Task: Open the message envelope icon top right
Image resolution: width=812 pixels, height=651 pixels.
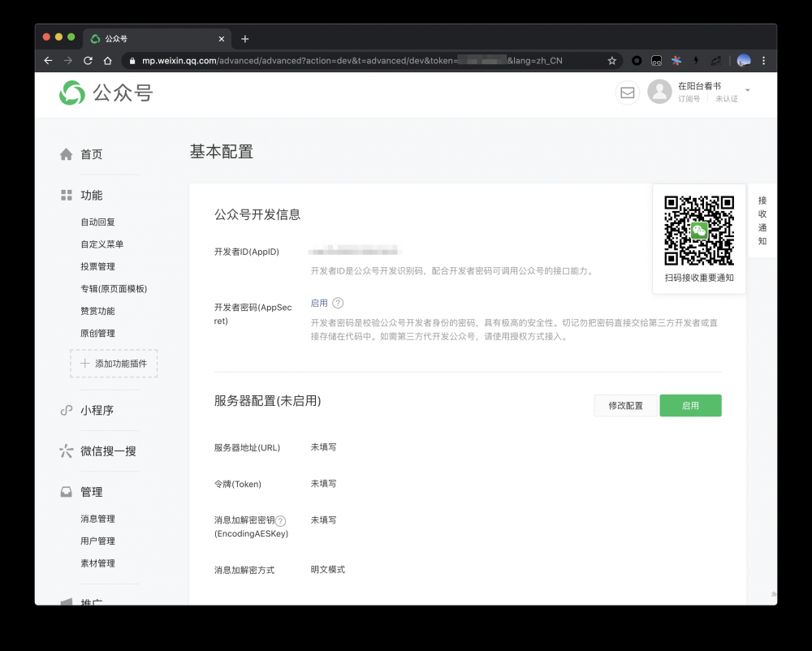Action: [627, 93]
